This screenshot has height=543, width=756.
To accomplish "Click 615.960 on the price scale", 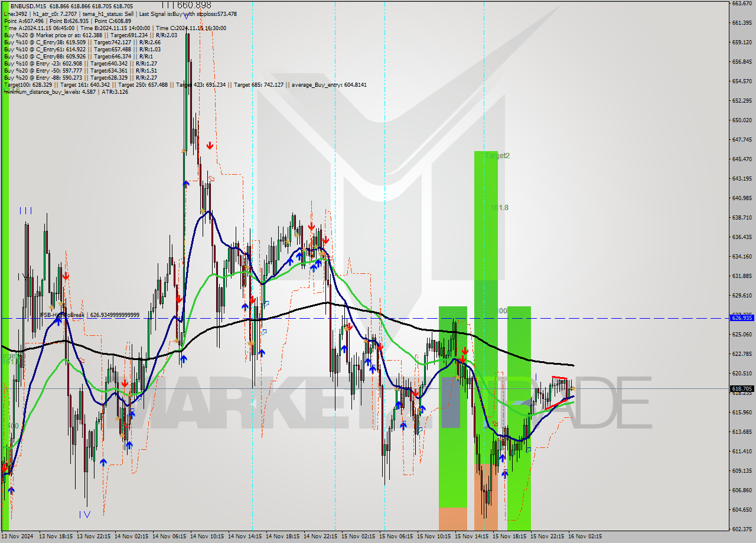I will tap(741, 412).
